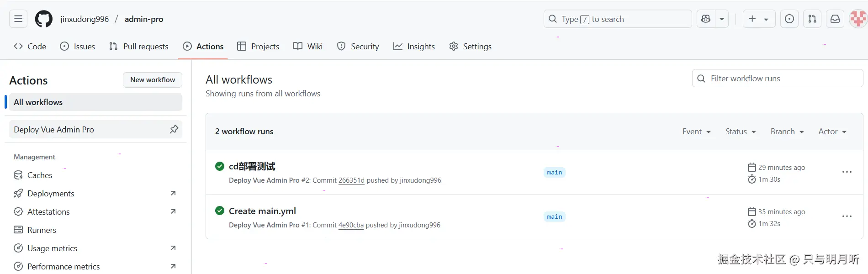Expand the Event filter dropdown
The image size is (868, 274).
[x=696, y=132]
